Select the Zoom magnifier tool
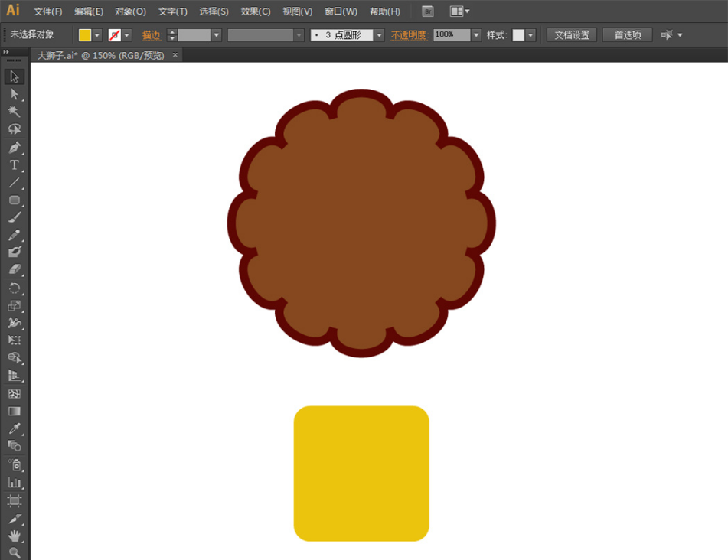 (x=14, y=552)
